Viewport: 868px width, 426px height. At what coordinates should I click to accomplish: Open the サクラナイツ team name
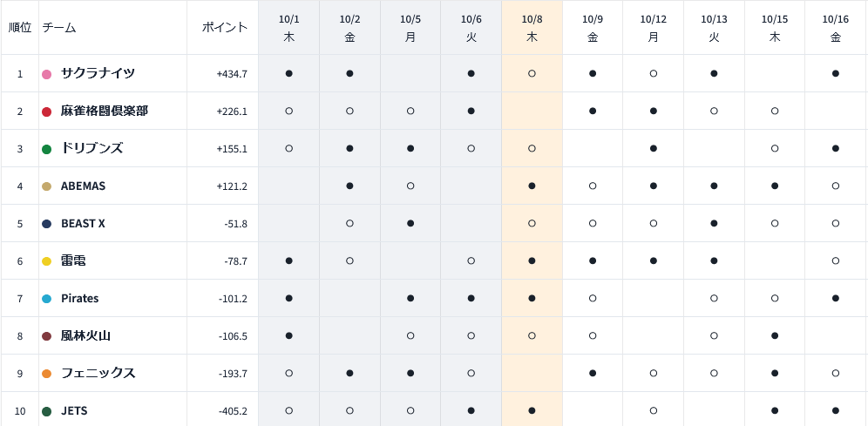(98, 73)
